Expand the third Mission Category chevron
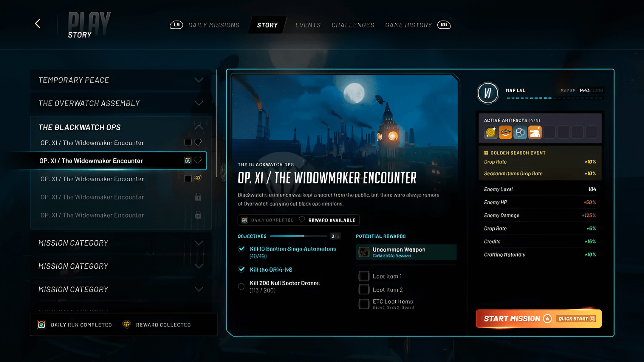Image resolution: width=644 pixels, height=362 pixels. 199,289
